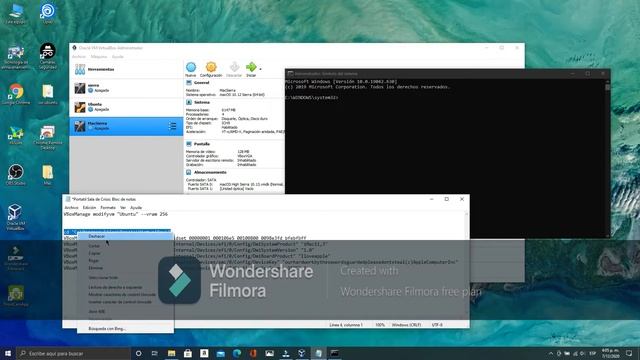The height and width of the screenshot is (360, 640).
Task: Choose Búsqueda con Bing in context menu
Action: [125, 329]
